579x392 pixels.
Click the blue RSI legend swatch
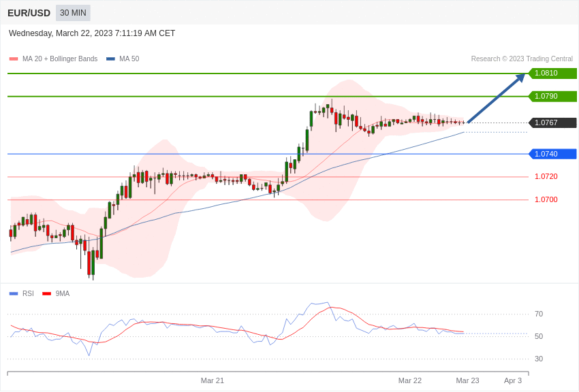coord(14,294)
